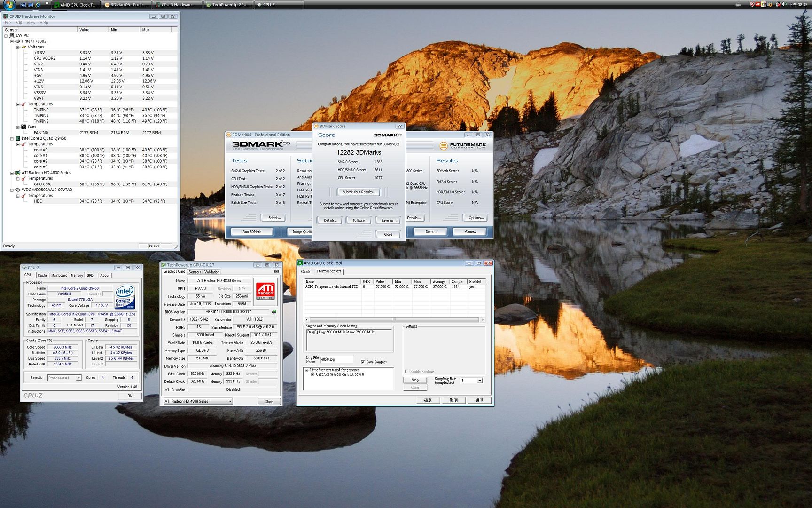The image size is (812, 508).
Task: Click the ATI tray icon in system tray
Action: click(758, 4)
